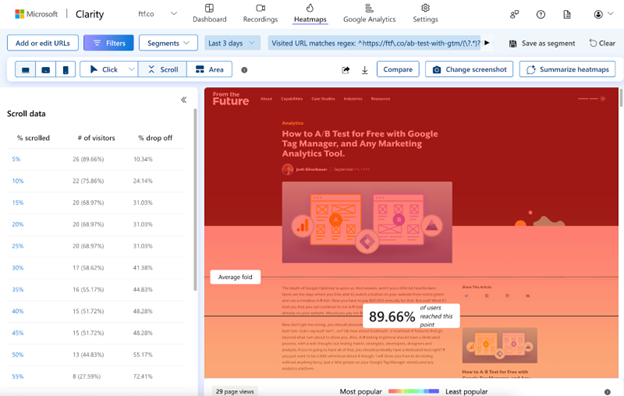
Task: Open the help question mark icon
Action: (x=540, y=15)
